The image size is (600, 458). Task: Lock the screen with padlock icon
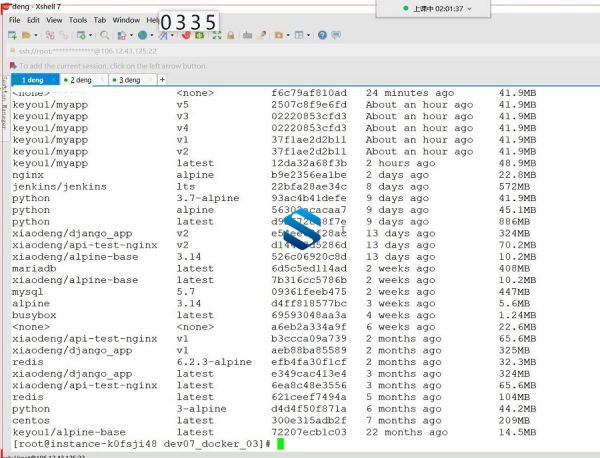click(x=230, y=35)
